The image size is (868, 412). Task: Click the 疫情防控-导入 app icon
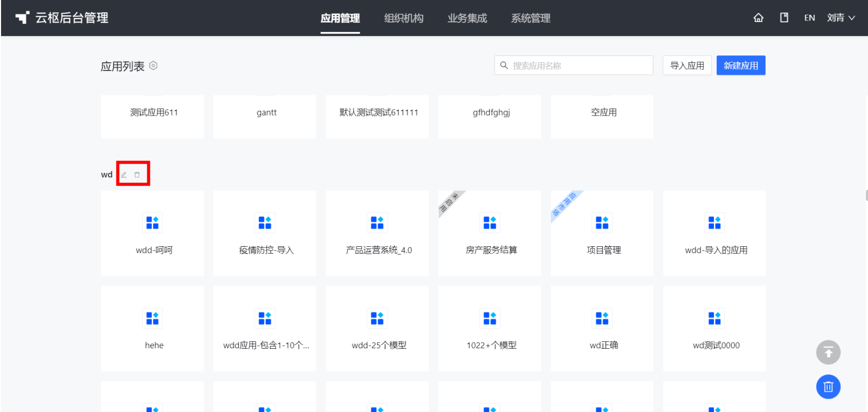coord(265,223)
